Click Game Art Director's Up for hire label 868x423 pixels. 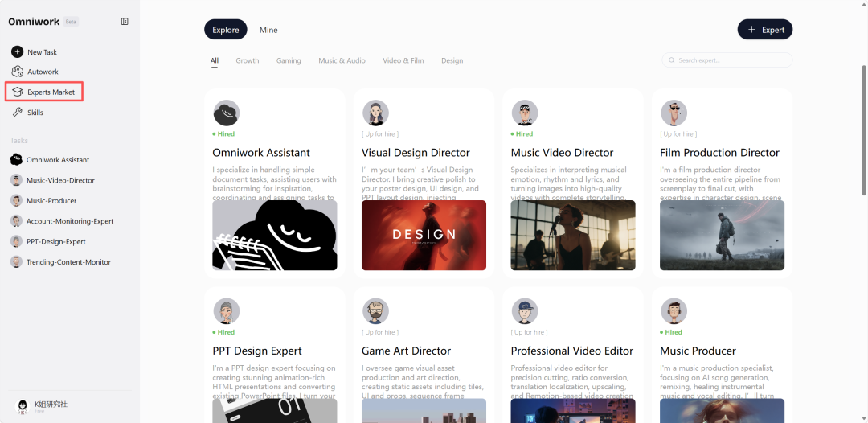(x=380, y=332)
